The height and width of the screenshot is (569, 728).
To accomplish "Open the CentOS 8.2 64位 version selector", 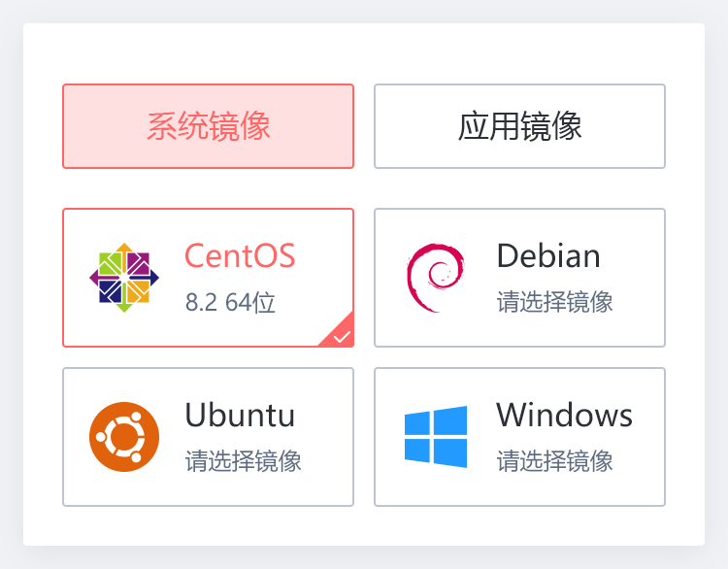I will [x=230, y=302].
